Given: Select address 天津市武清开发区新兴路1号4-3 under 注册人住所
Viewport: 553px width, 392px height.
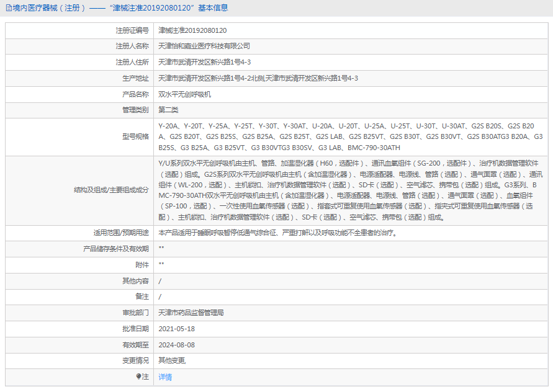Looking at the screenshot, I should coord(205,62).
